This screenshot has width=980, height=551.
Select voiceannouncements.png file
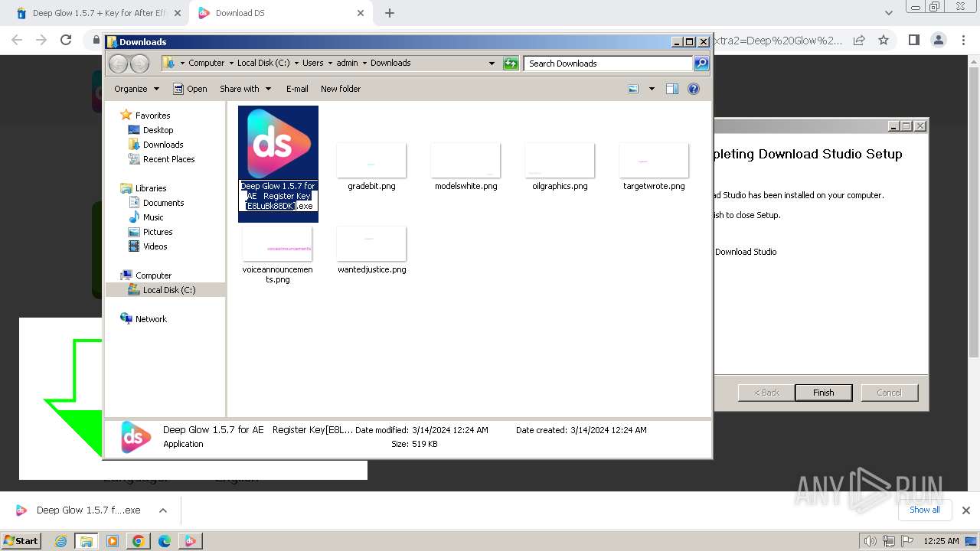coord(277,255)
